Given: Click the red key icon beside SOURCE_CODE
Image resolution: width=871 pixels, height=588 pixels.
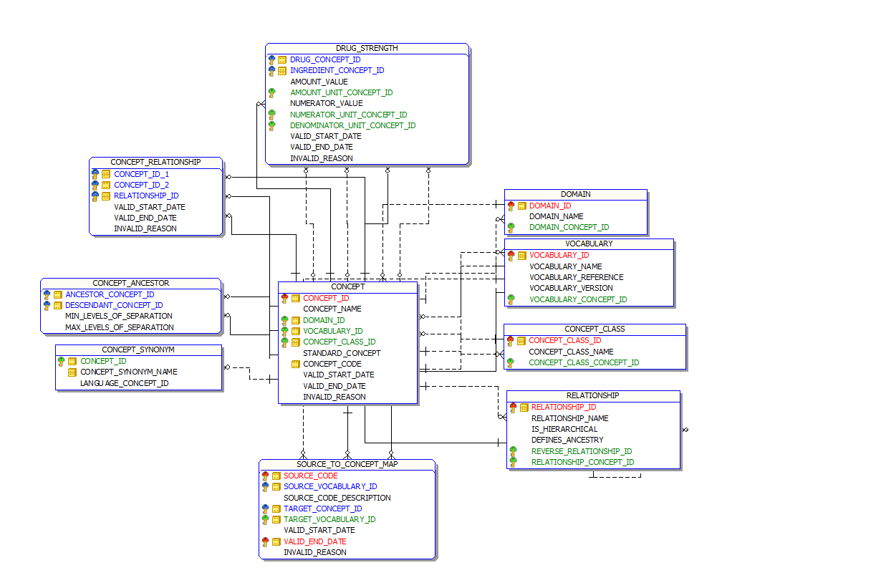Looking at the screenshot, I should [265, 476].
